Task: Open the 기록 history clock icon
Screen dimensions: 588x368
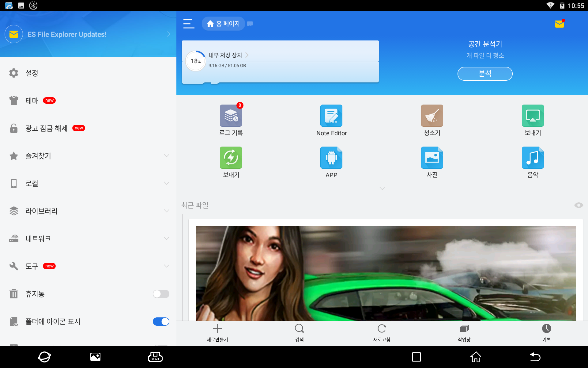Action: (x=546, y=328)
